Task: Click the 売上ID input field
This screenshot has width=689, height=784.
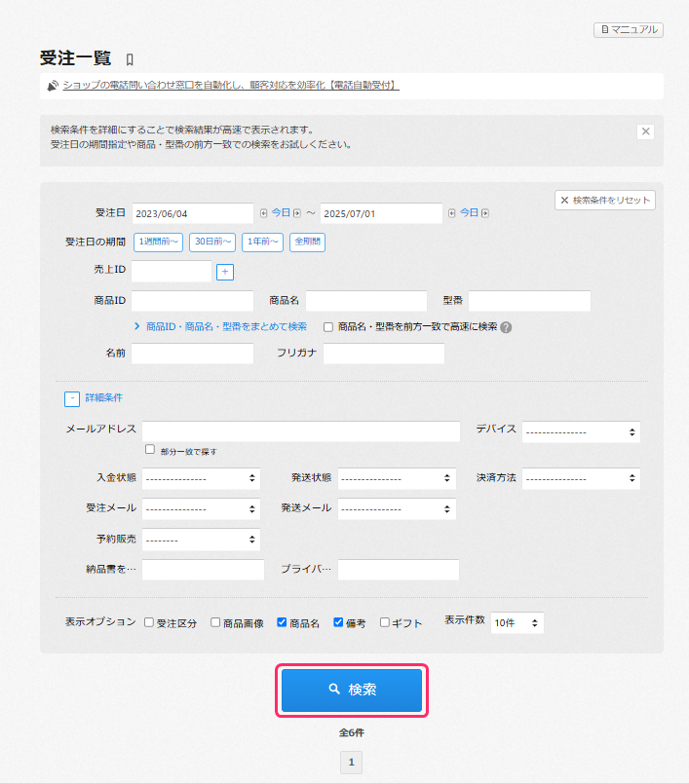Action: pos(172,272)
